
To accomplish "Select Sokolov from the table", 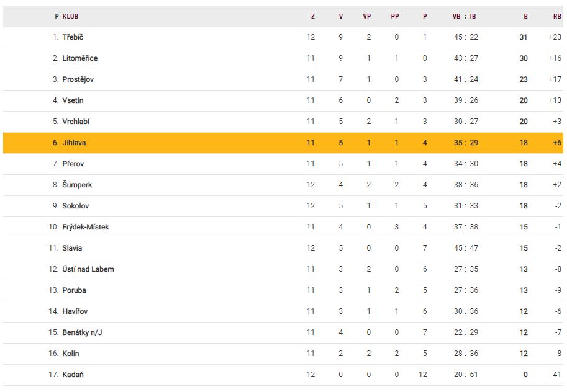I will pos(75,206).
